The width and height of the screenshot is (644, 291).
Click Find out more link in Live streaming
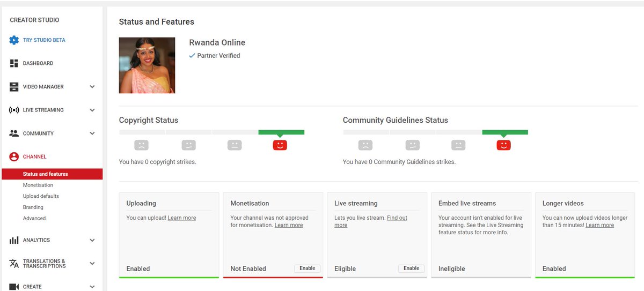coord(370,222)
